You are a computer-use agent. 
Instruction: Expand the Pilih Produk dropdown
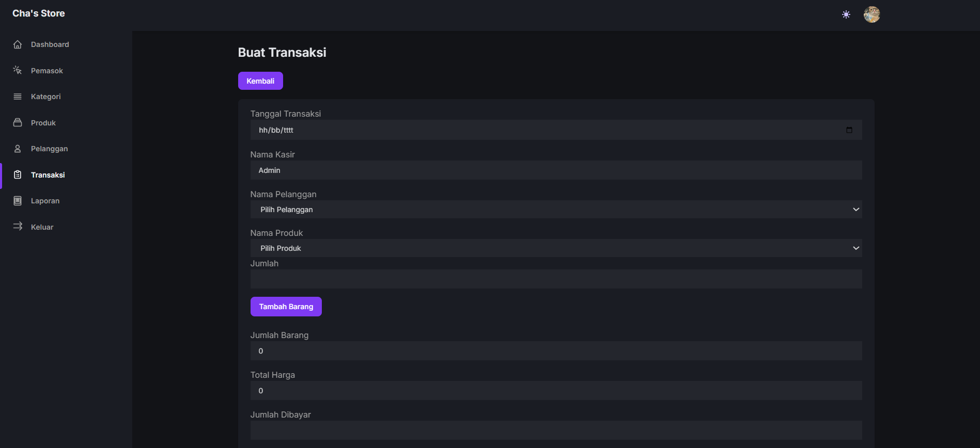coord(556,248)
